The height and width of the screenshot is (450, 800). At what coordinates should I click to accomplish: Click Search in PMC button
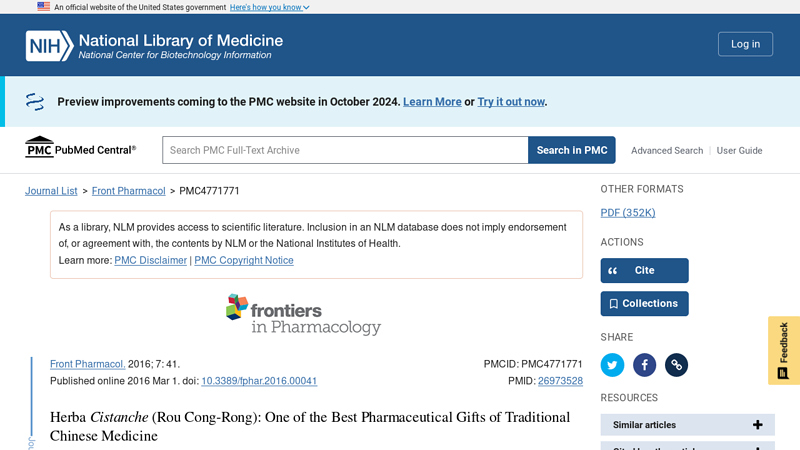point(571,150)
